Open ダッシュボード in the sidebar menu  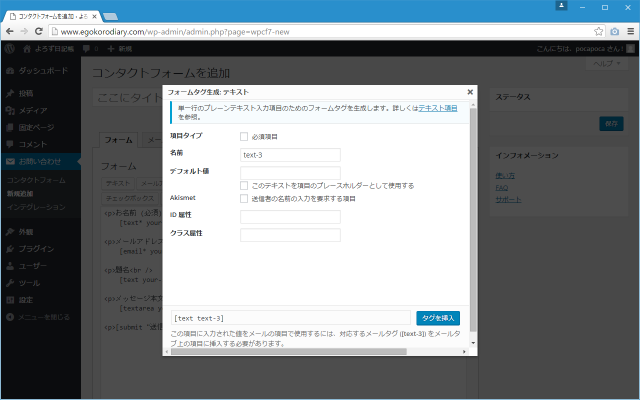[42, 71]
